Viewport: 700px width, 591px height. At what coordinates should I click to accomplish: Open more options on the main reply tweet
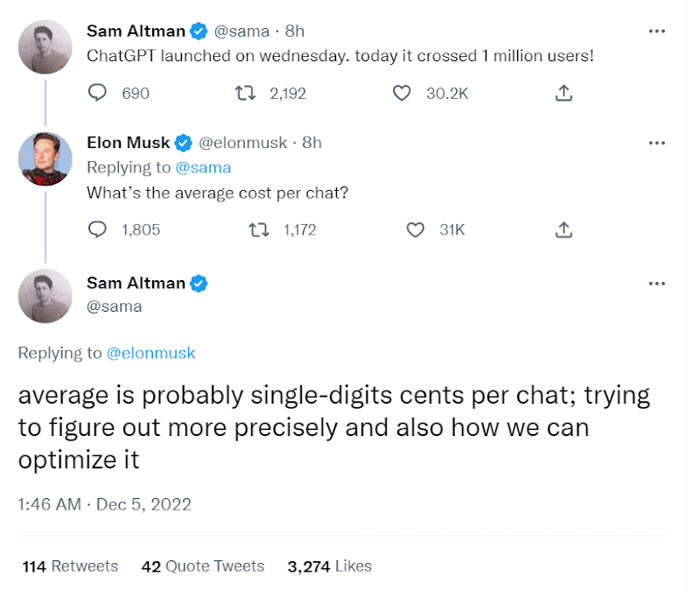pos(656,284)
